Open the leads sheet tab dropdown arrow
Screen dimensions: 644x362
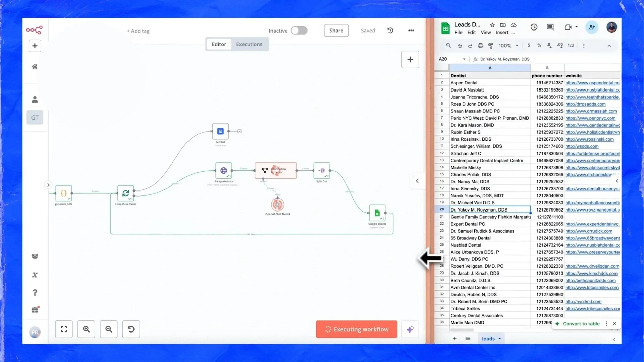(500, 339)
